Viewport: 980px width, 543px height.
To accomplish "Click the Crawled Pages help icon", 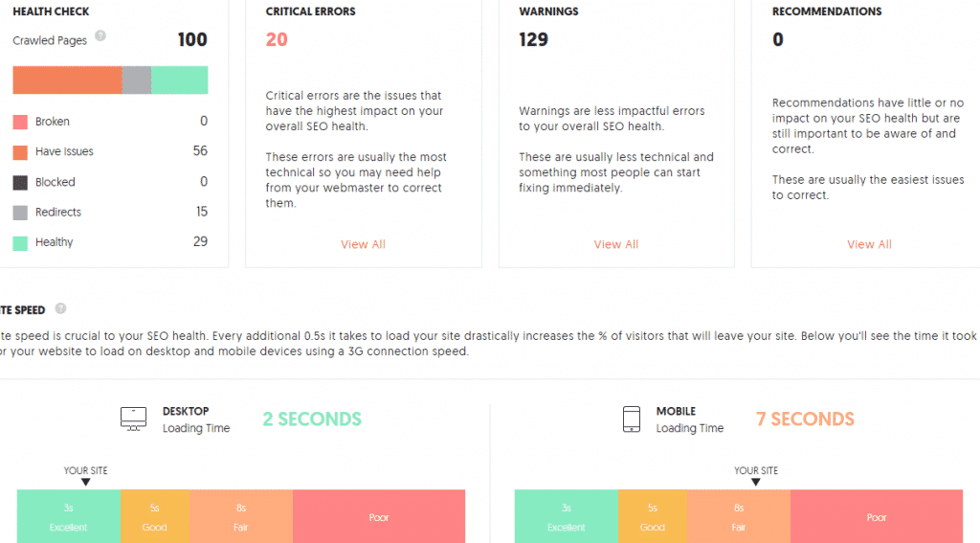I will [100, 36].
